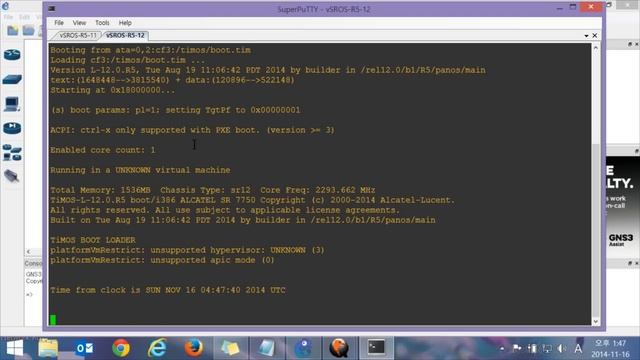The height and width of the screenshot is (360, 640).
Task: Select the vSROS-R5-12 session tab
Action: click(x=125, y=36)
